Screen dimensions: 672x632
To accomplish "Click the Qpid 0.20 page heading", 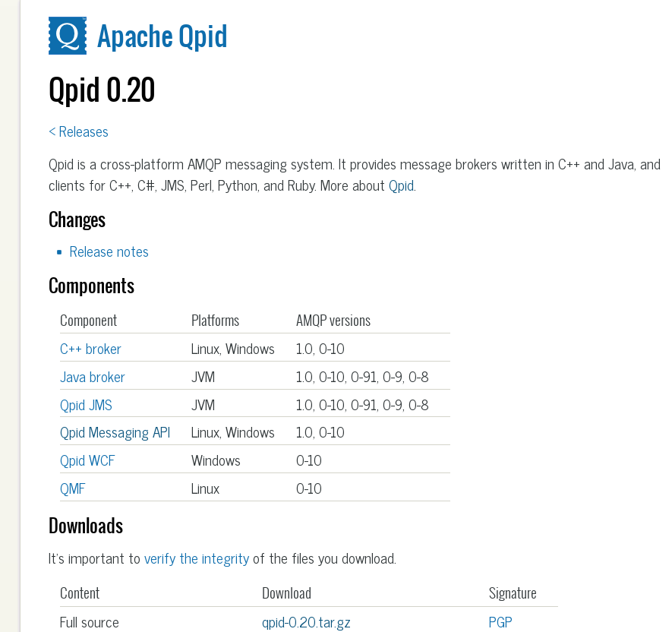I will point(102,90).
